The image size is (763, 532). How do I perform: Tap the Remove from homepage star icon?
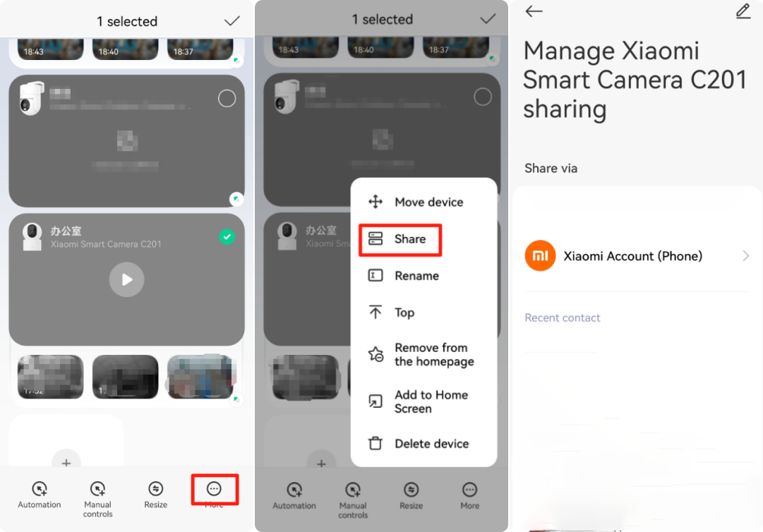click(376, 355)
